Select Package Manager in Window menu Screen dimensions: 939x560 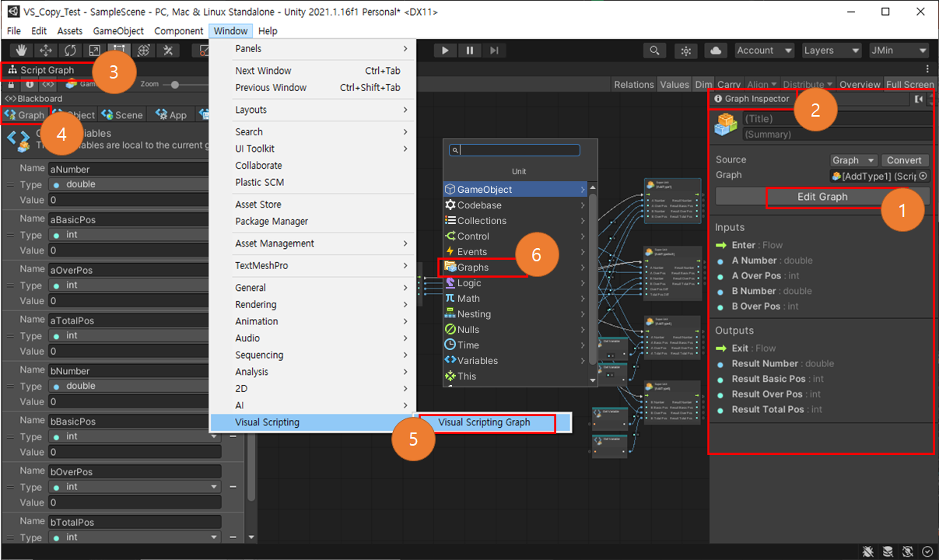point(272,222)
